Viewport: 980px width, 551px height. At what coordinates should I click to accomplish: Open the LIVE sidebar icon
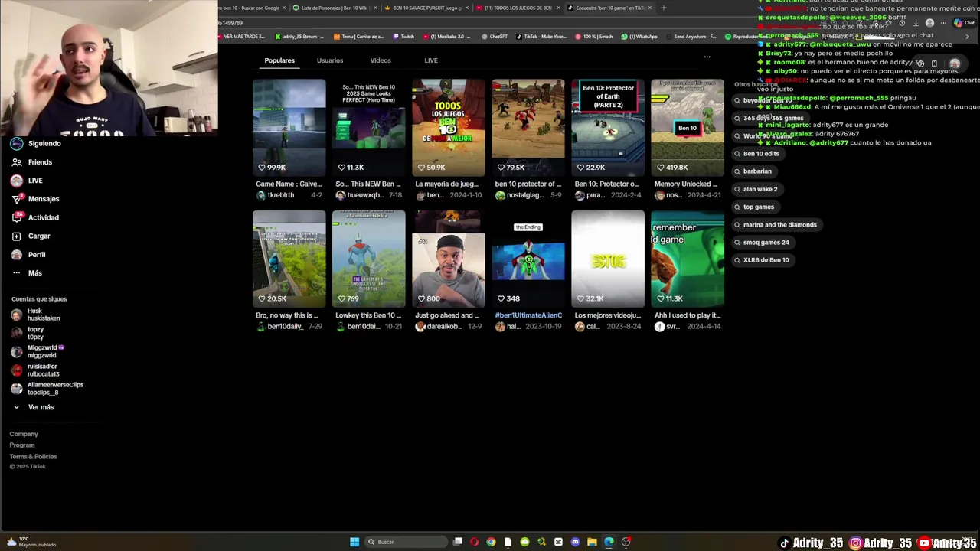click(17, 181)
